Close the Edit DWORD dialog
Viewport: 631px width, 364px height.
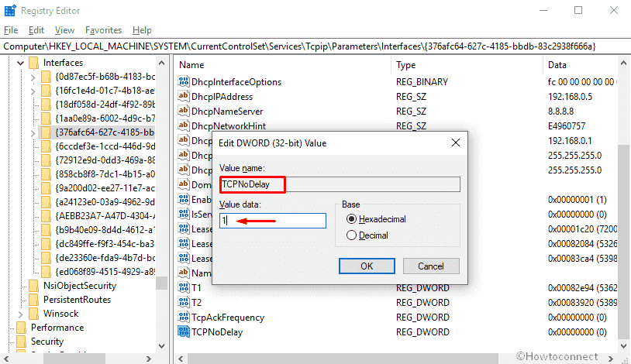pos(457,143)
